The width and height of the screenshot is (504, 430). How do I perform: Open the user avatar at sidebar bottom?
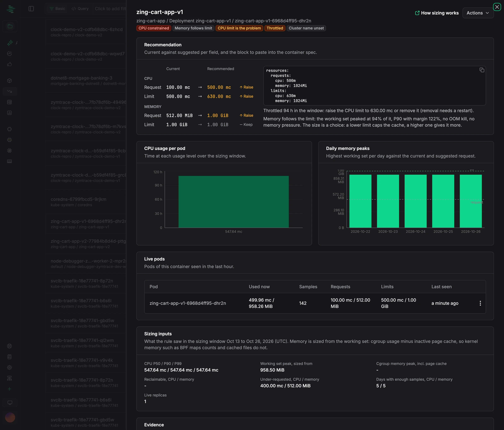10,417
